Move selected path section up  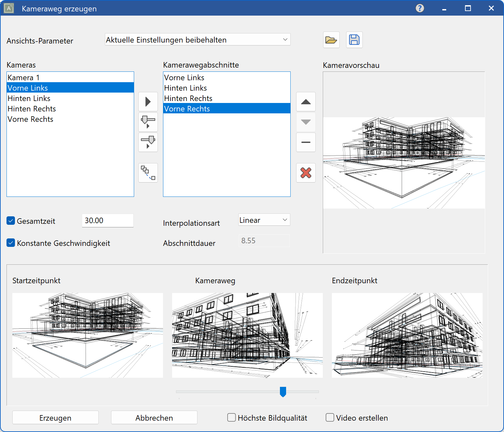[306, 102]
